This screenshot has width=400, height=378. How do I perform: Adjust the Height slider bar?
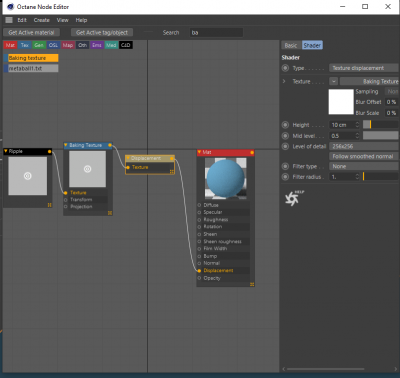pos(380,125)
